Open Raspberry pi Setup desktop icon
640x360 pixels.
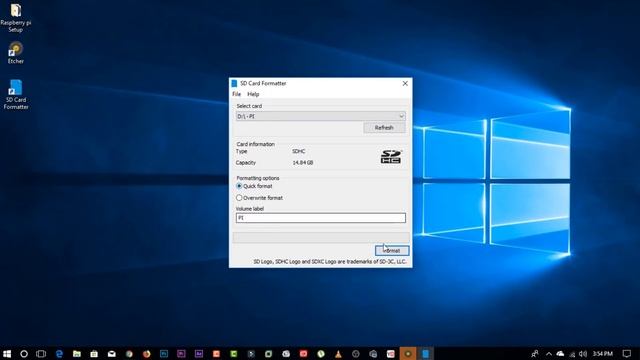point(16,18)
